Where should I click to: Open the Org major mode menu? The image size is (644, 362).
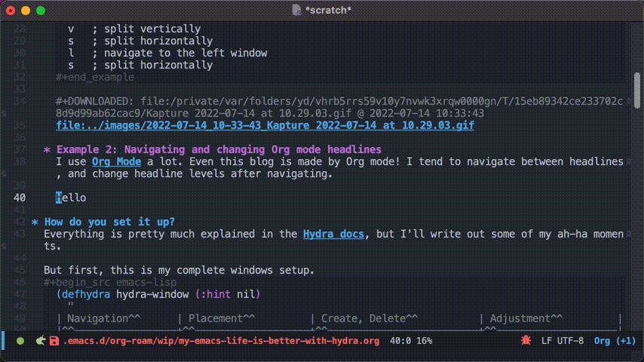click(x=602, y=341)
